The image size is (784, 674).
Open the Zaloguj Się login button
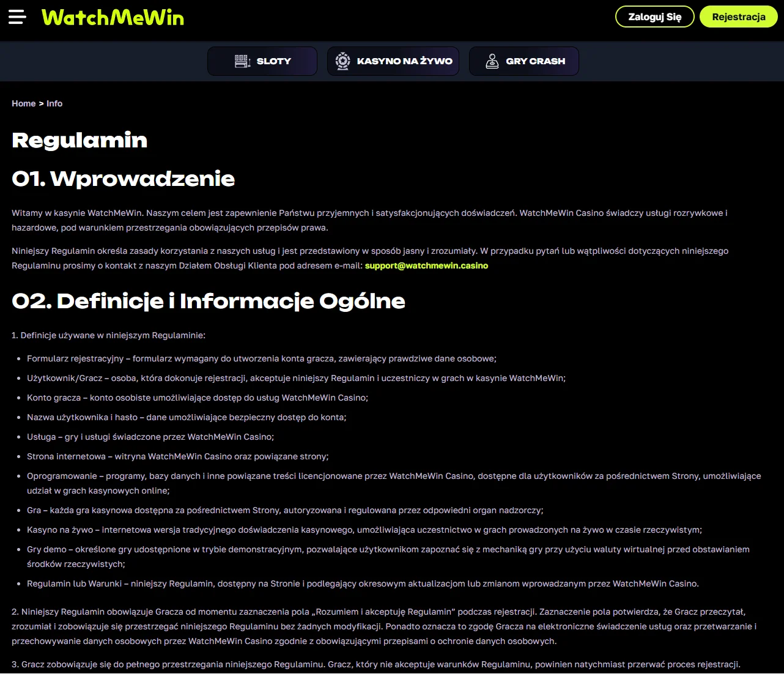[x=654, y=17]
